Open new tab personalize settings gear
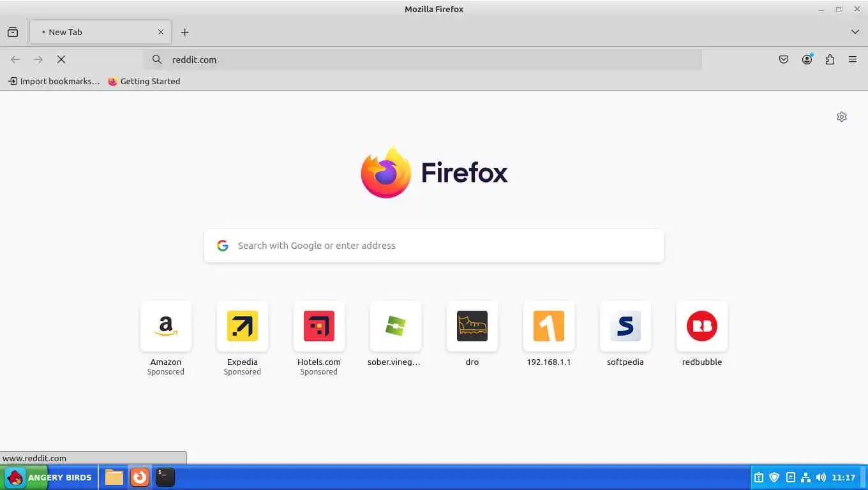 [x=842, y=117]
